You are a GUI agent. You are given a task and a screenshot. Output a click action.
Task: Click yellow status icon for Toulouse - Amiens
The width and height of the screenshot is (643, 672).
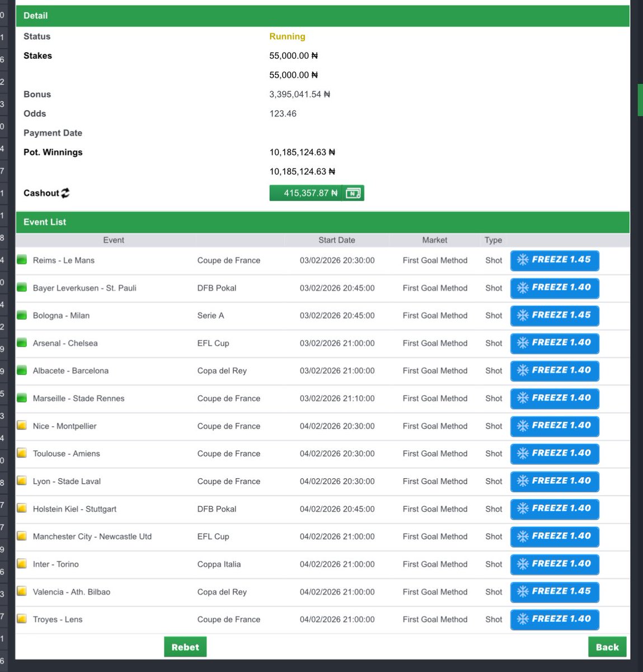(x=22, y=453)
